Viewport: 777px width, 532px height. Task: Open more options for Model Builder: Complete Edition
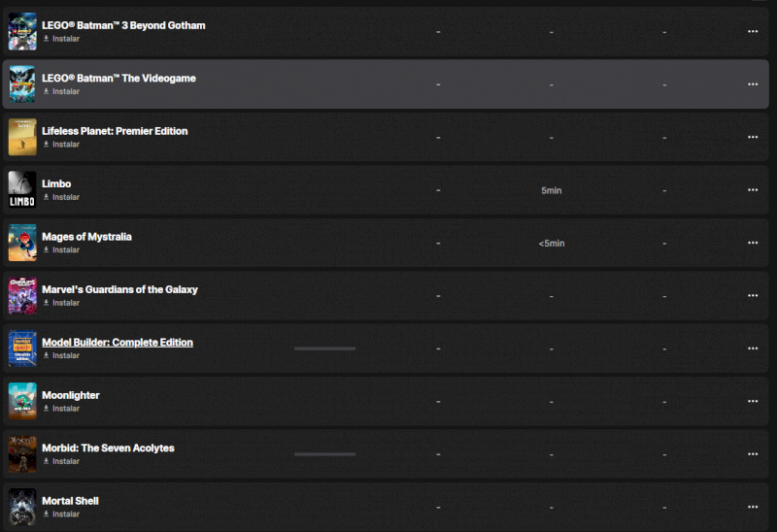(753, 349)
